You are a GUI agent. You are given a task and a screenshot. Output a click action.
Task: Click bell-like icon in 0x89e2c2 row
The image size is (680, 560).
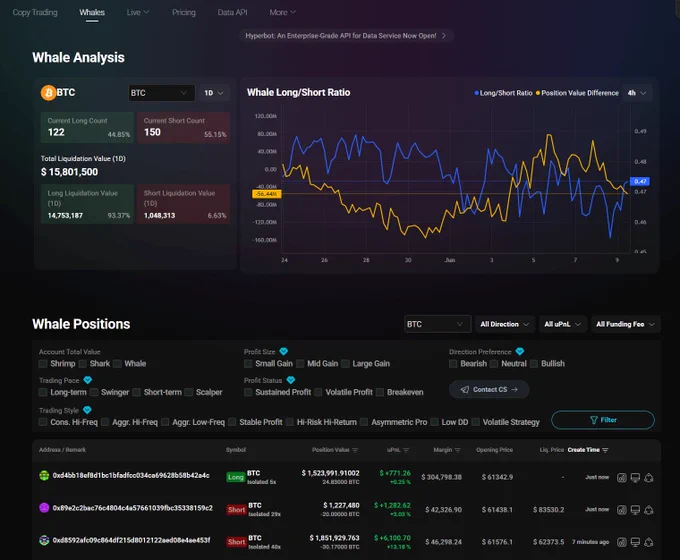coord(649,510)
